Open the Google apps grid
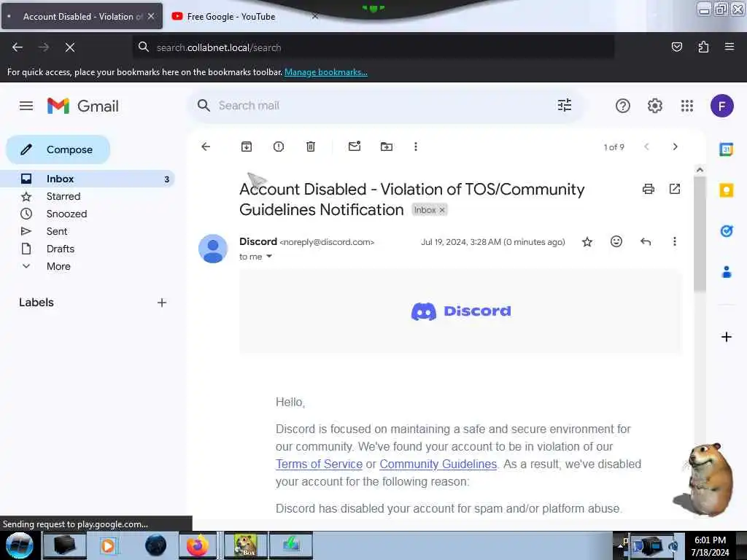This screenshot has width=747, height=560. tap(687, 106)
